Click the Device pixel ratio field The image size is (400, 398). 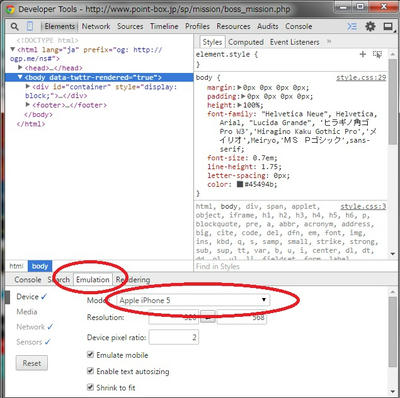coord(174,337)
